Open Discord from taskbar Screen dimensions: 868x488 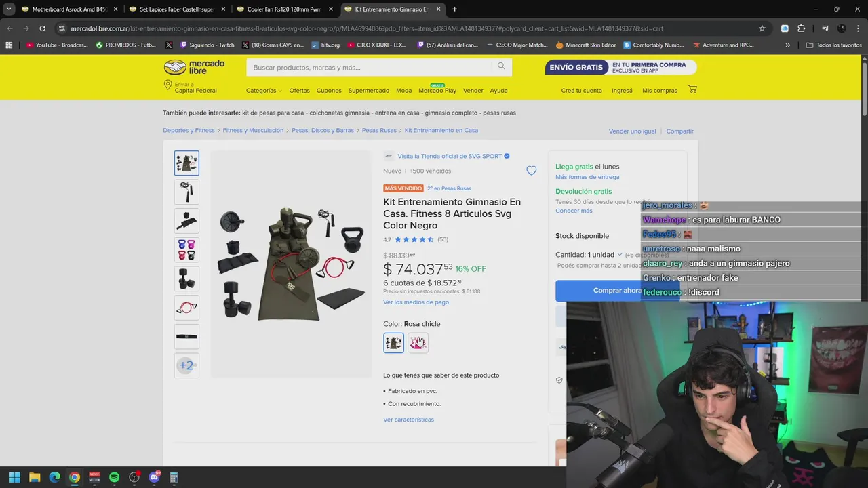[x=154, y=477]
